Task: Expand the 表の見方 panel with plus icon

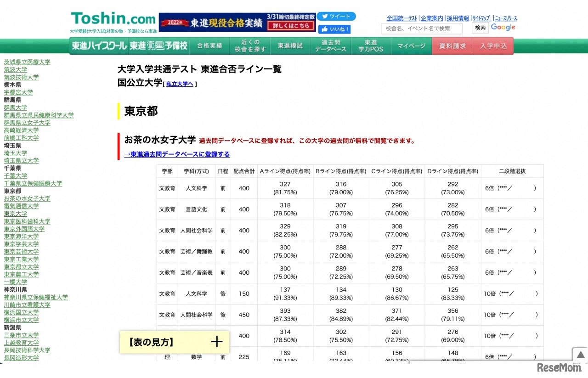Action: point(175,342)
